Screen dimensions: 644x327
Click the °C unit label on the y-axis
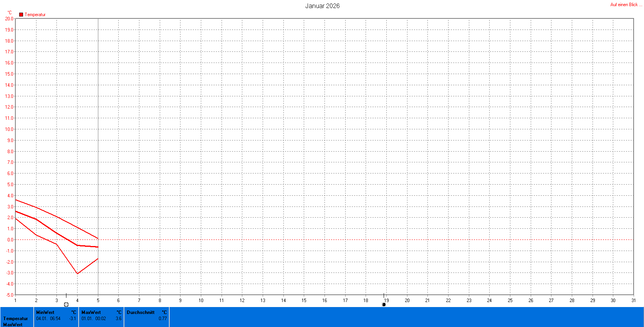10,13
